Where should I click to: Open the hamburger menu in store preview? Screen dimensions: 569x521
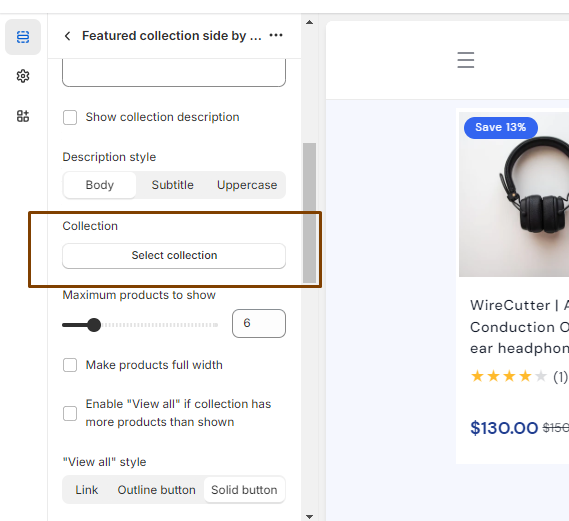pos(466,60)
